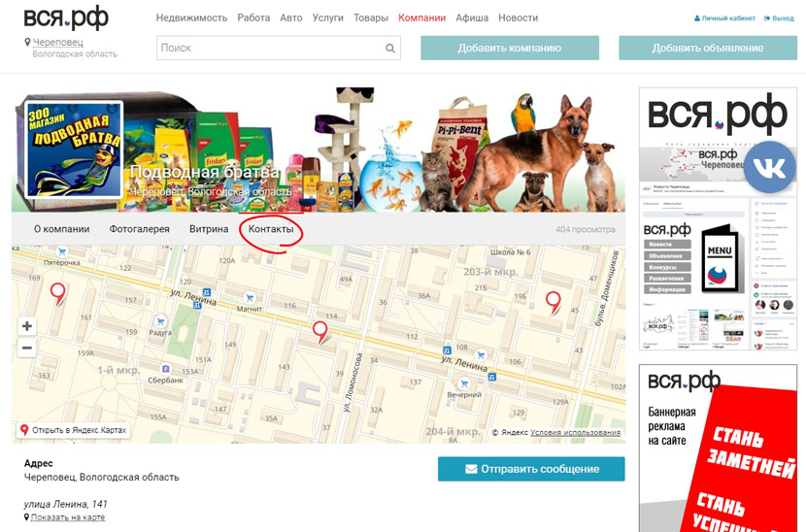Open the Компании section

click(422, 18)
